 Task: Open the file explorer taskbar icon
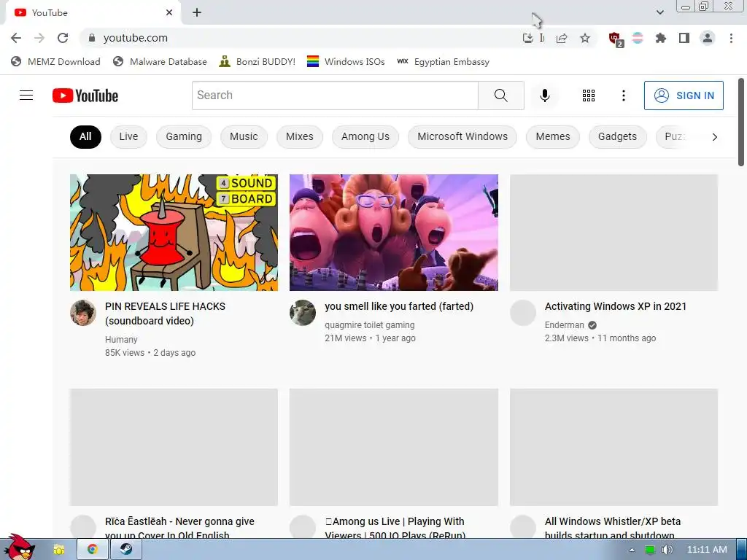point(58,550)
